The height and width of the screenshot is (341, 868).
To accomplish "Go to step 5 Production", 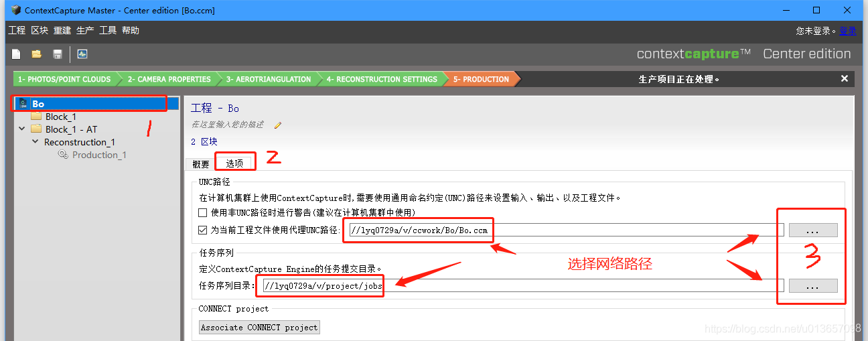I will pos(481,79).
